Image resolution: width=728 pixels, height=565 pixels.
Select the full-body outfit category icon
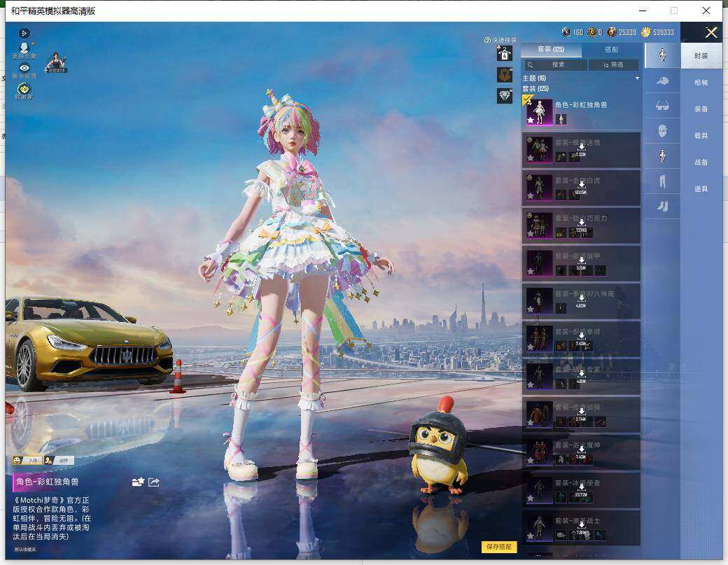click(662, 55)
